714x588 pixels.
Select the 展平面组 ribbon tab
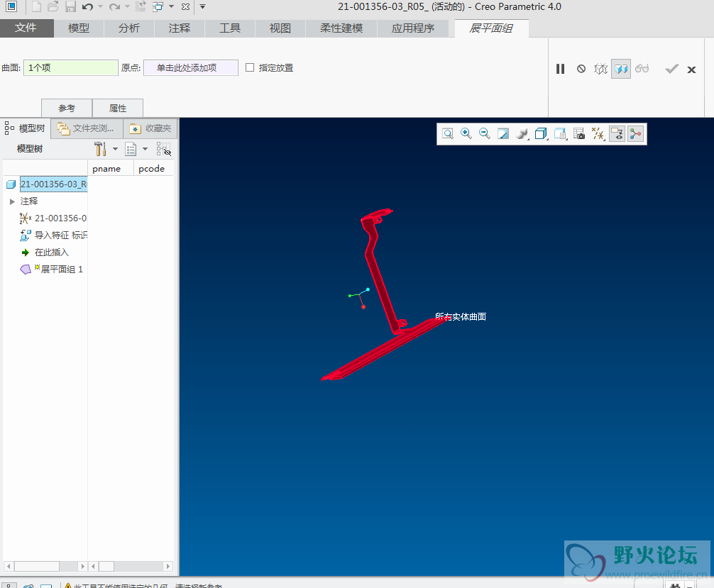click(x=491, y=28)
